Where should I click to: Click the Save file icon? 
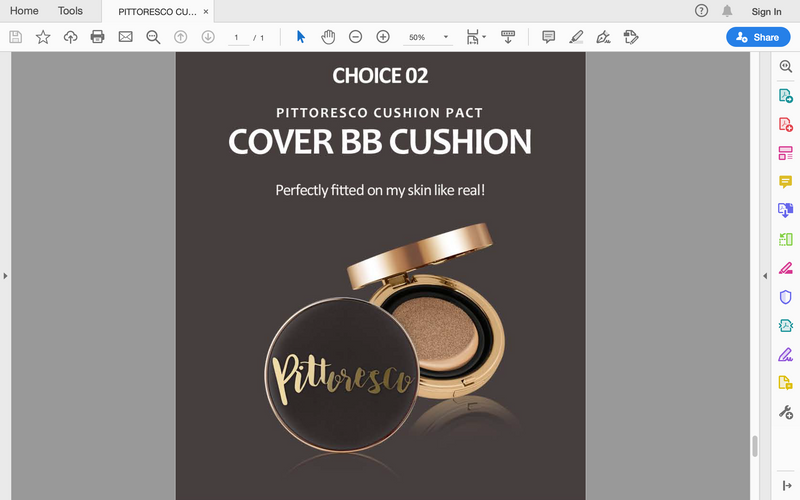click(x=16, y=37)
